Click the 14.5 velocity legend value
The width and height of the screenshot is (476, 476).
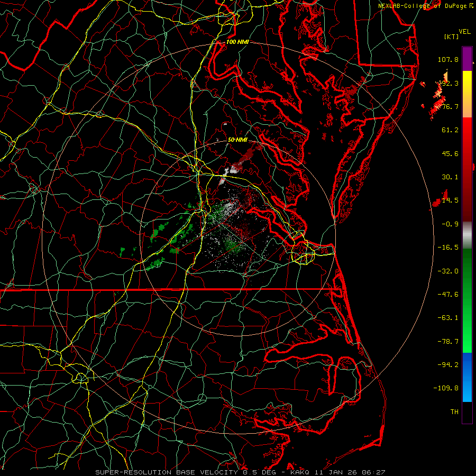[450, 200]
